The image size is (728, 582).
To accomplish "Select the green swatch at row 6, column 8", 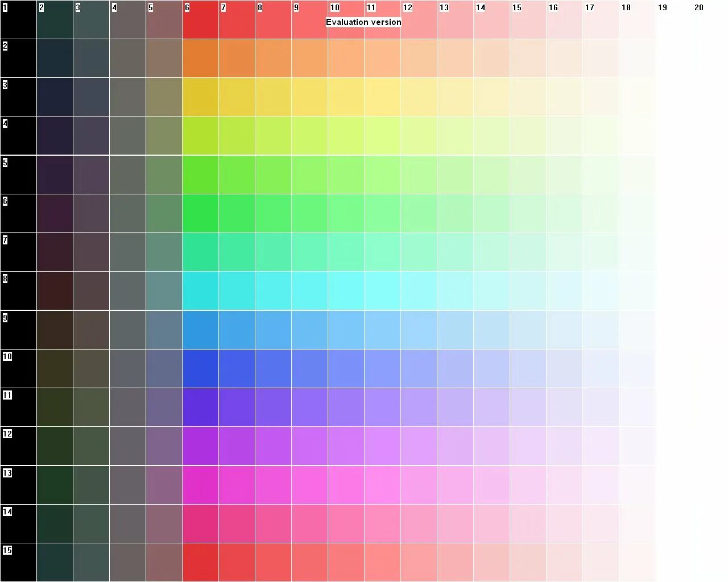I will pyautogui.click(x=273, y=213).
